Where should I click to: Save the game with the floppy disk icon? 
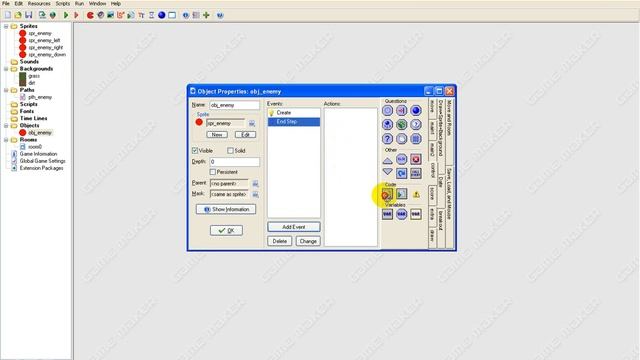click(x=29, y=15)
